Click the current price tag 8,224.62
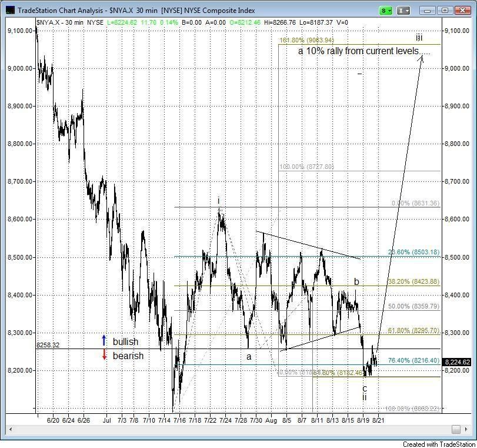Screen dimensions: 477x448 [x=459, y=362]
